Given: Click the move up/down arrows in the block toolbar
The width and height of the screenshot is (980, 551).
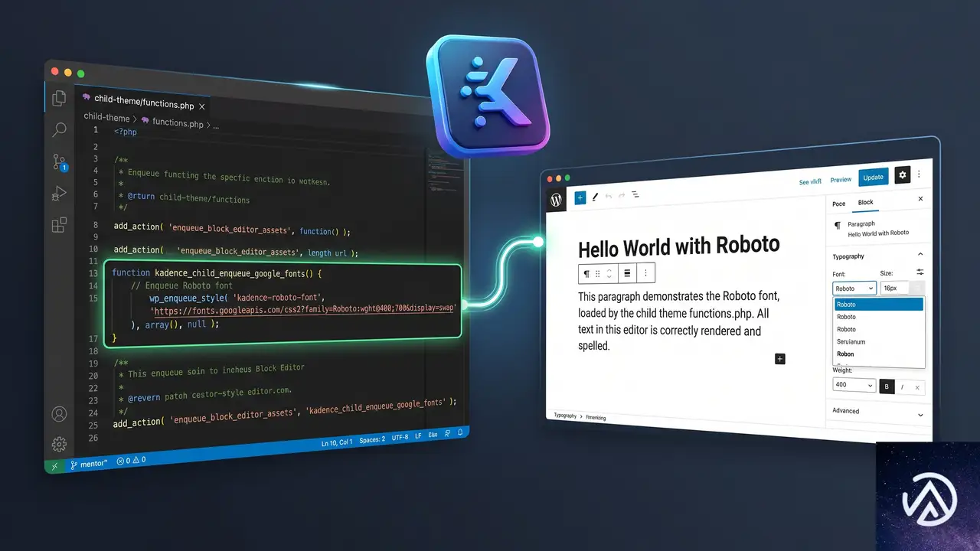Looking at the screenshot, I should [609, 273].
